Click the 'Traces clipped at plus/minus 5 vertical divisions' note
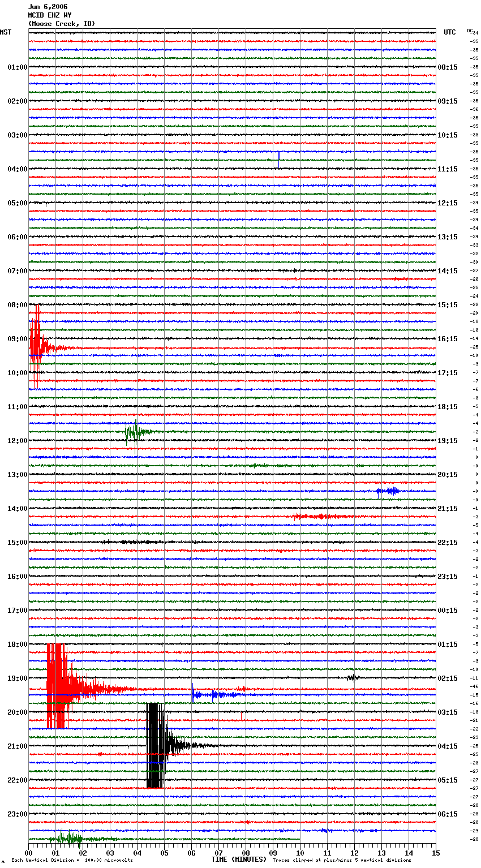The image size is (481, 868). pos(342,860)
